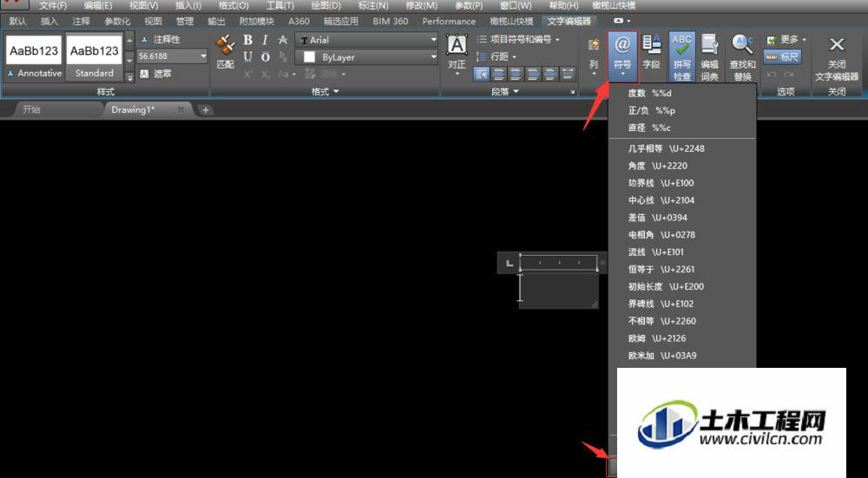The width and height of the screenshot is (868, 478).
Task: Add a new drawing tab with plus button
Action: [206, 109]
